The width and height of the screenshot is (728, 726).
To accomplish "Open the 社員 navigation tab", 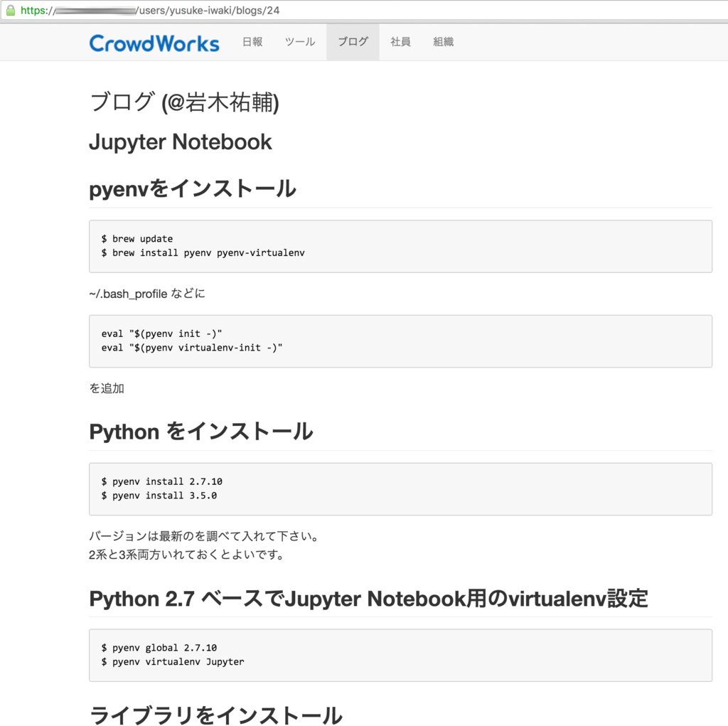I will [400, 42].
